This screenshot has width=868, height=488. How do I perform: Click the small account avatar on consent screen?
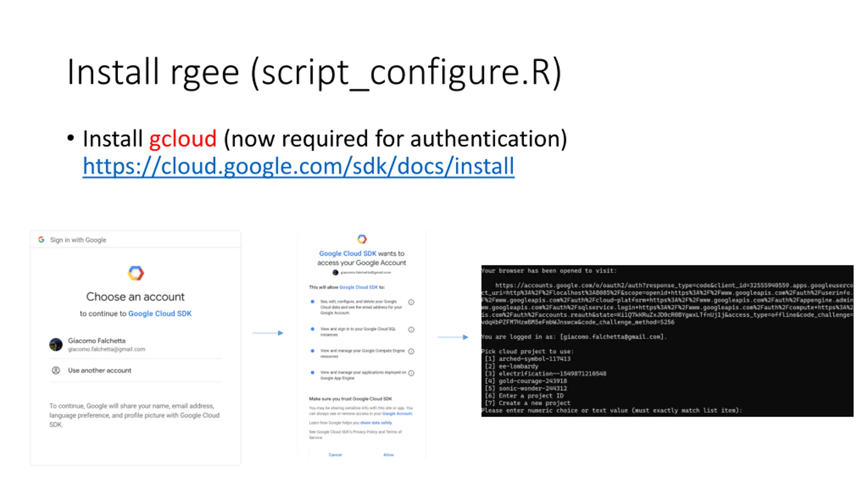[335, 272]
